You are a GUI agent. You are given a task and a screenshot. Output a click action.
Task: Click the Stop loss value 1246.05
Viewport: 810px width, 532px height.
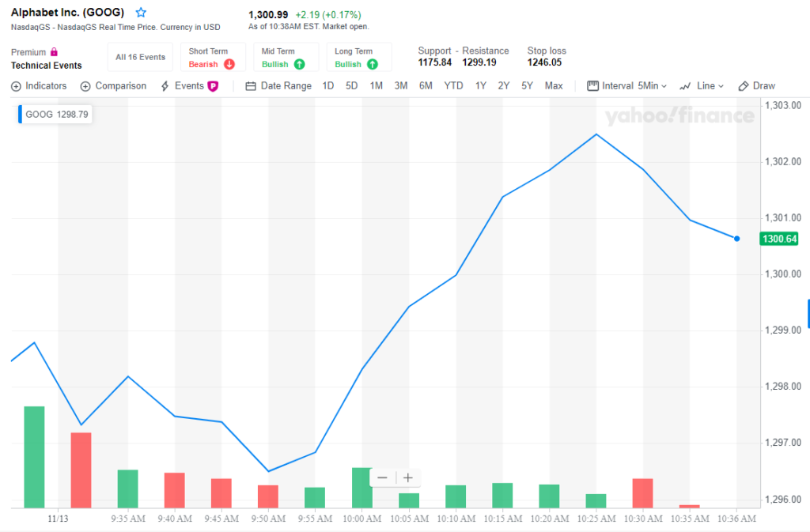click(x=544, y=62)
